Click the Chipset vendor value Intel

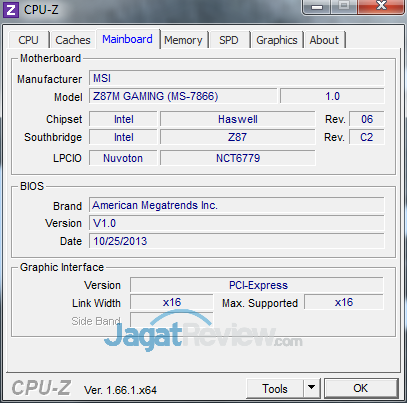click(123, 119)
